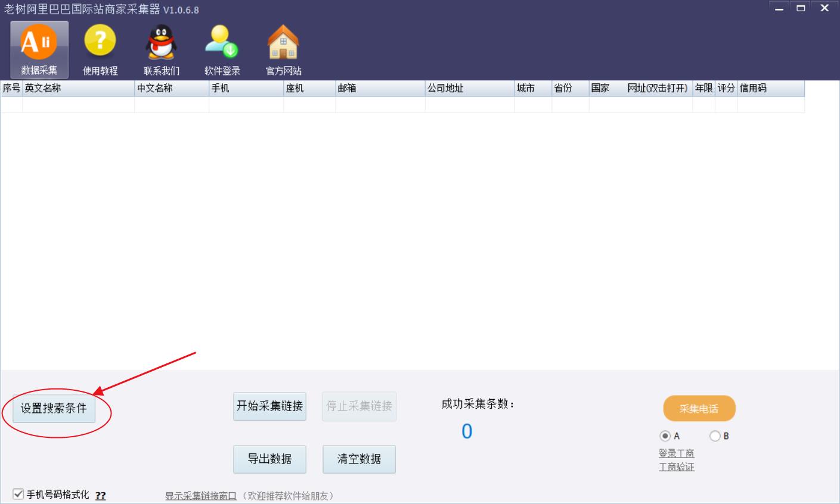Click the 联系我们 QQ penguin icon
Viewport: 840px width, 504px height.
[161, 43]
